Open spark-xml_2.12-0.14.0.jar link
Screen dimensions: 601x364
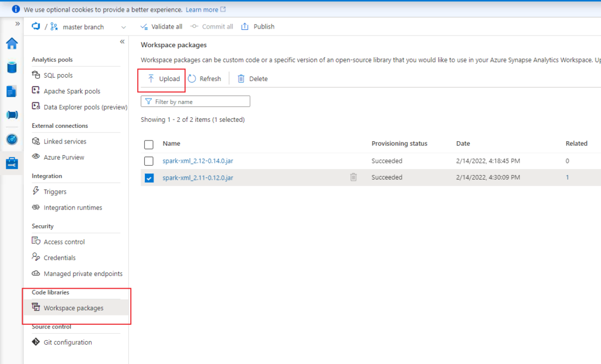[x=198, y=161]
